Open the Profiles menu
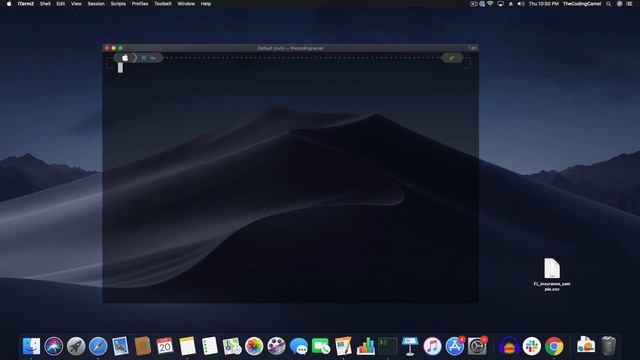 point(140,4)
